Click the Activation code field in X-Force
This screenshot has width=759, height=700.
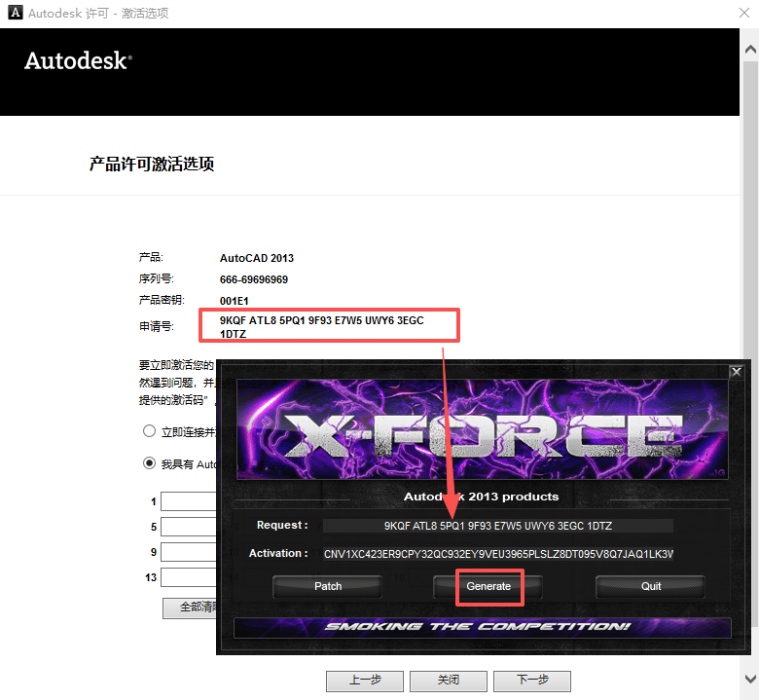[497, 554]
